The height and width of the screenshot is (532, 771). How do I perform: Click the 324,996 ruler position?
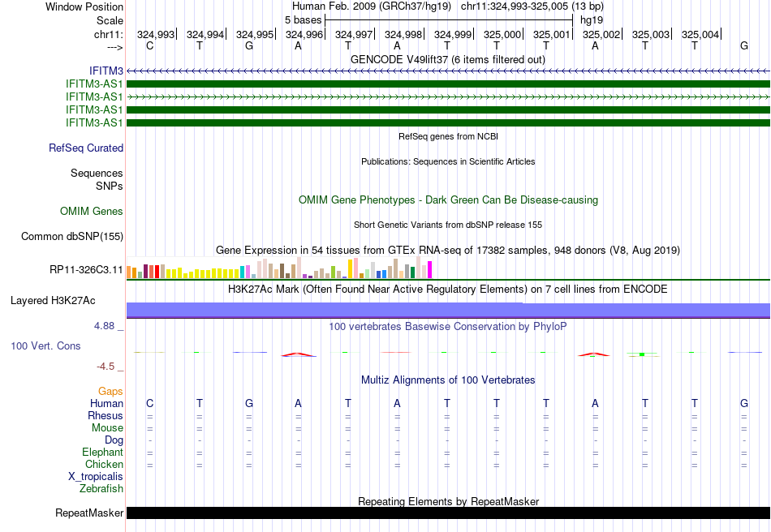[x=304, y=34]
